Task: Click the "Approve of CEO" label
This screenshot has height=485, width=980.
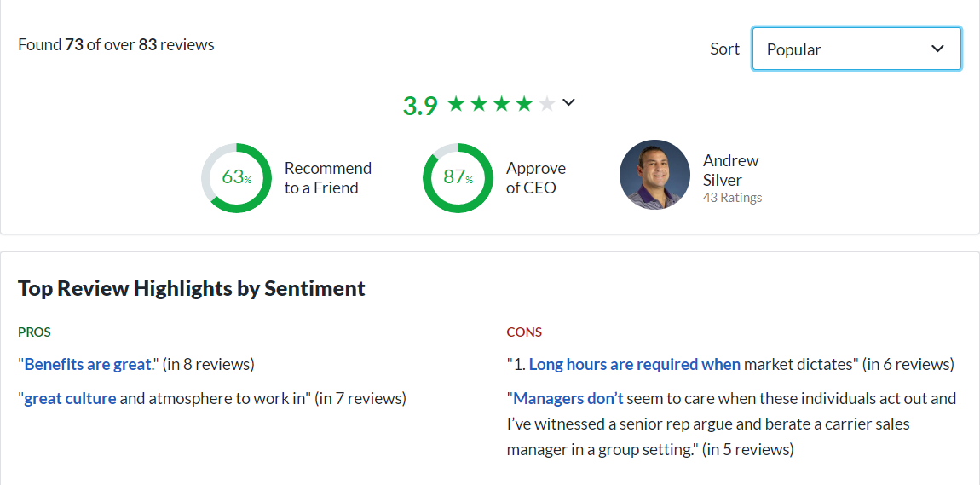Action: point(535,177)
